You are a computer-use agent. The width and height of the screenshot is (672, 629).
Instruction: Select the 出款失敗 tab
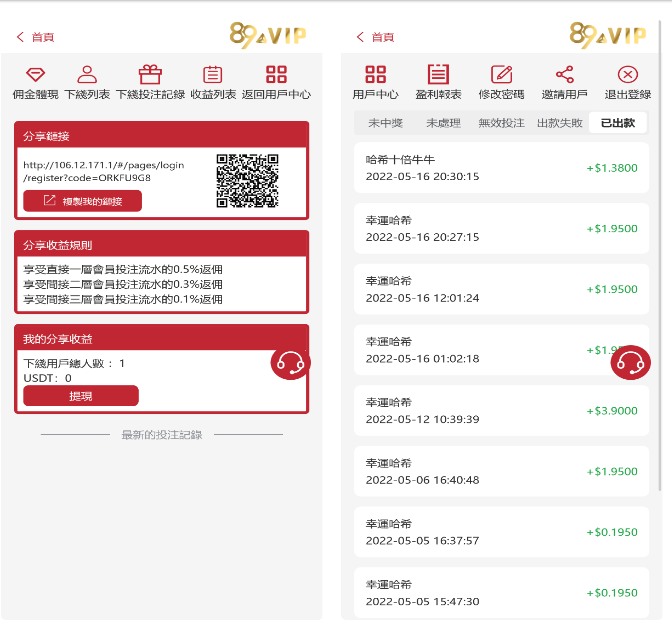tap(559, 123)
